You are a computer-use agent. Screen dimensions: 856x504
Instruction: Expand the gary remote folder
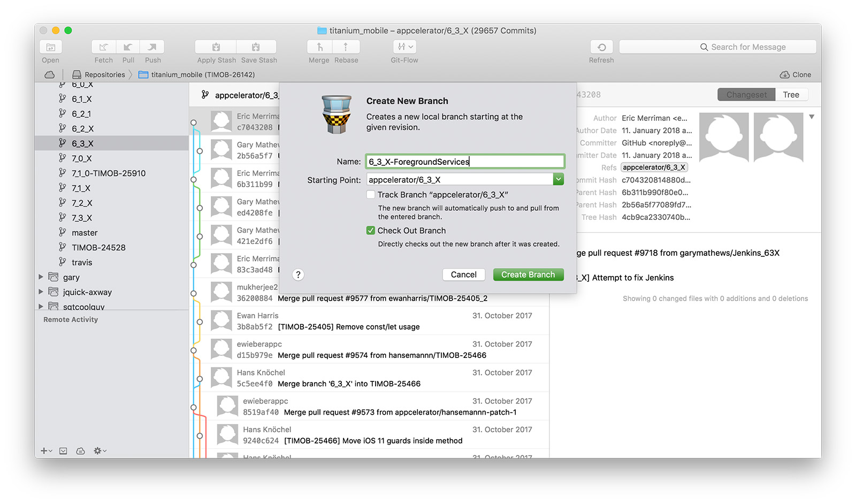coord(41,277)
